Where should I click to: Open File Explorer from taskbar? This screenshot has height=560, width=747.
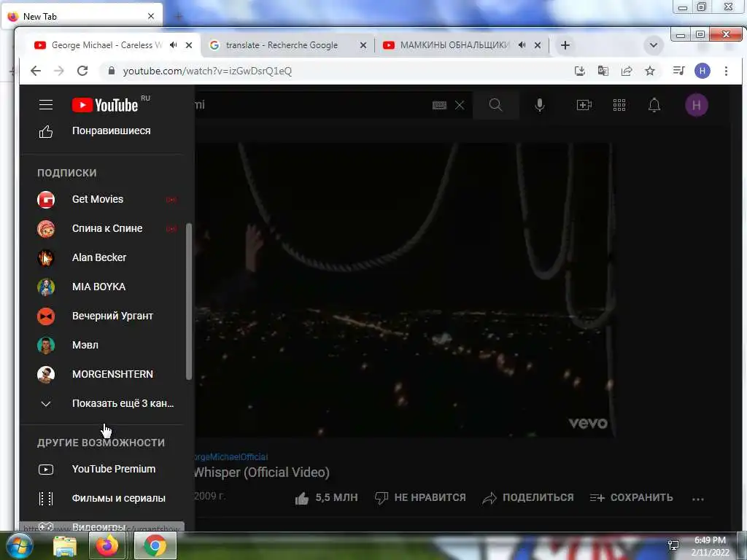click(65, 546)
